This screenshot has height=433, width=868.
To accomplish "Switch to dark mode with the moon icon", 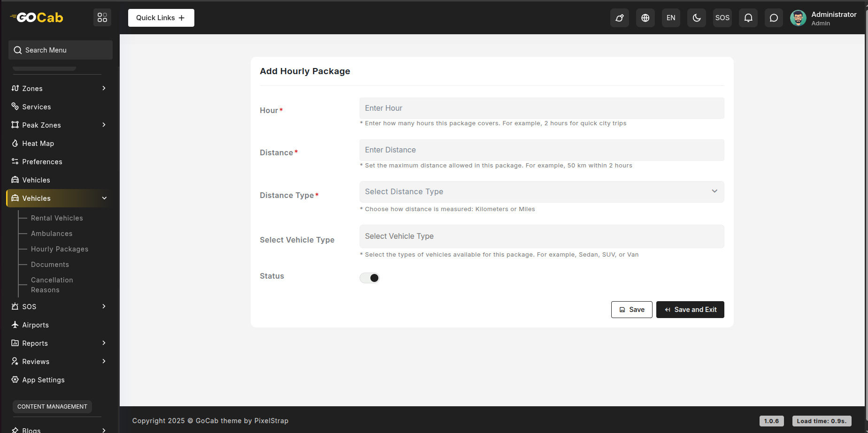I will click(x=697, y=18).
